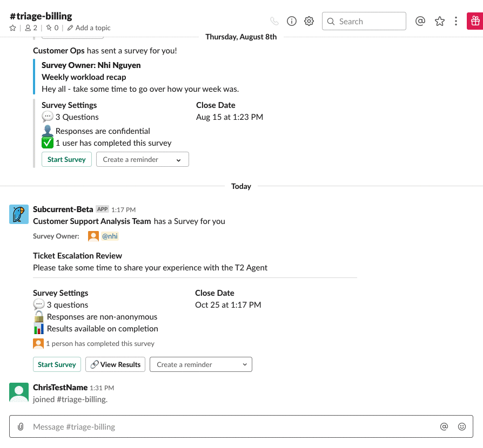Start the Weekly workload recap survey
This screenshot has height=448, width=483.
pyautogui.click(x=66, y=160)
